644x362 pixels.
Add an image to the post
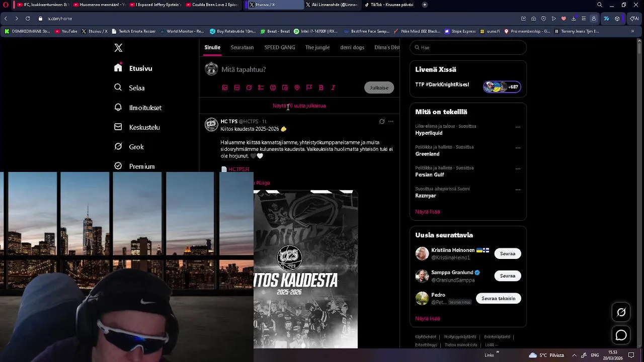225,87
